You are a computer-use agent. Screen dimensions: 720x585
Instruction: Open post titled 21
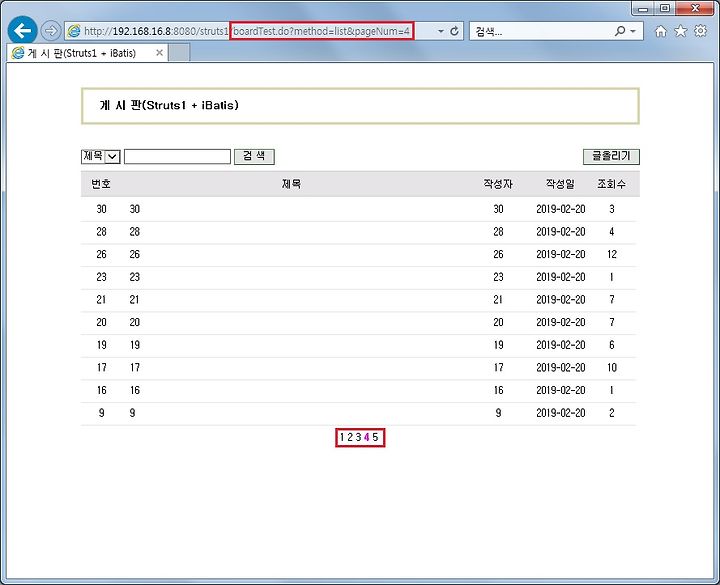pos(134,299)
